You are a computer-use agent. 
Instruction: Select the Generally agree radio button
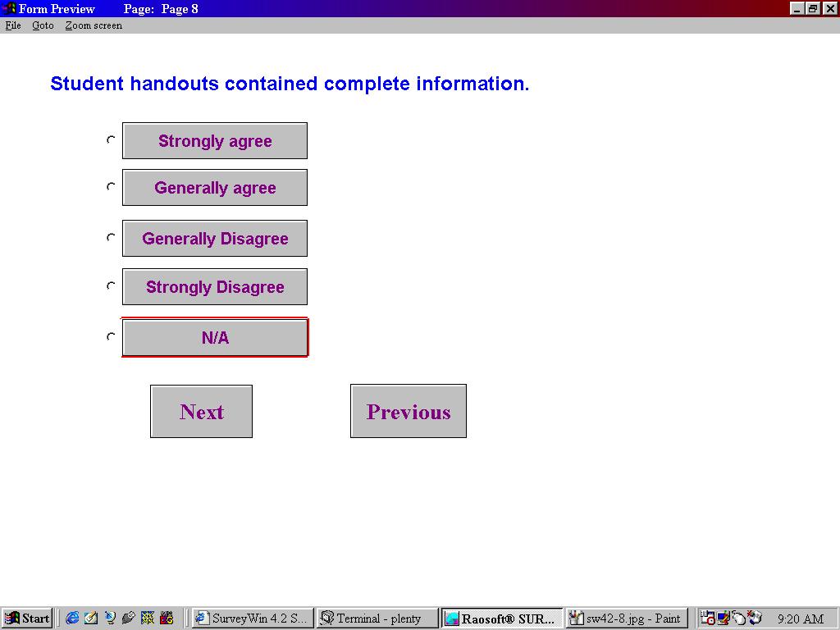(111, 187)
